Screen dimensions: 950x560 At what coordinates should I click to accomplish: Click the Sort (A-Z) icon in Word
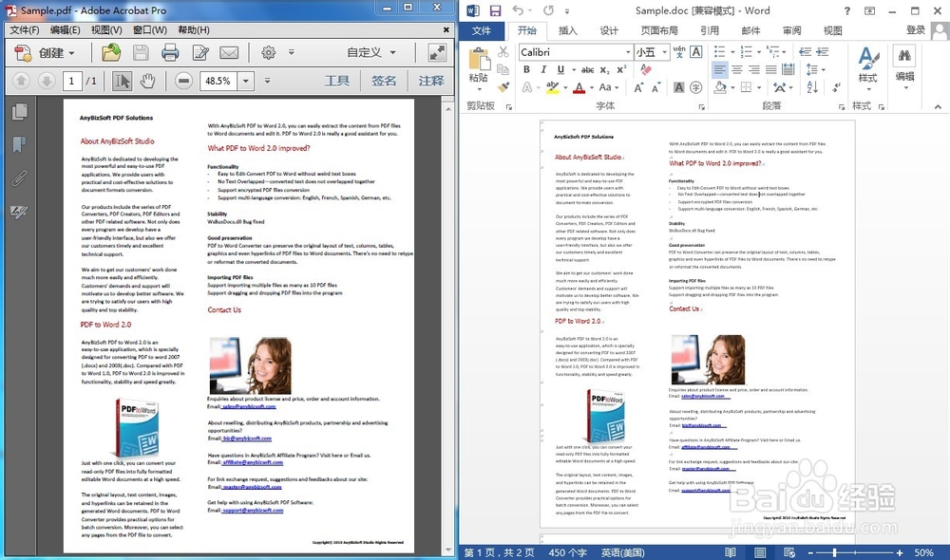pos(812,87)
